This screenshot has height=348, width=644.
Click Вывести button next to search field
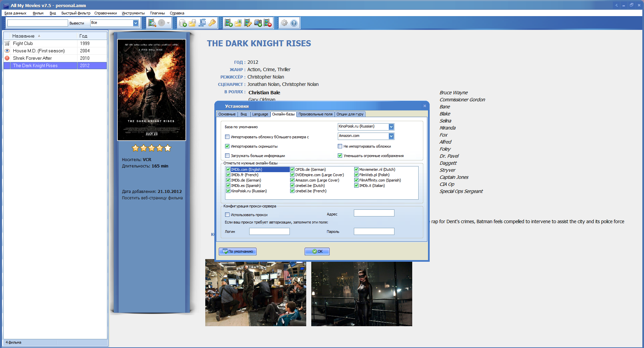77,23
